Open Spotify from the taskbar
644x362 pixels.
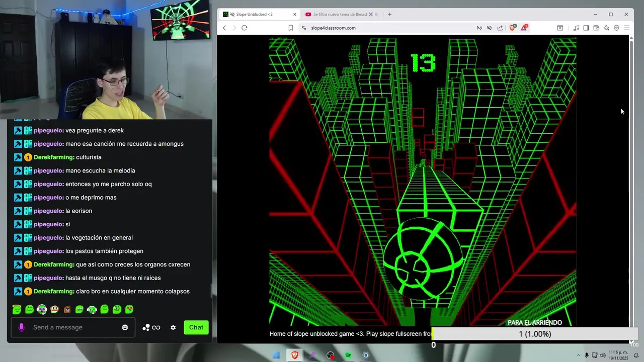348,355
